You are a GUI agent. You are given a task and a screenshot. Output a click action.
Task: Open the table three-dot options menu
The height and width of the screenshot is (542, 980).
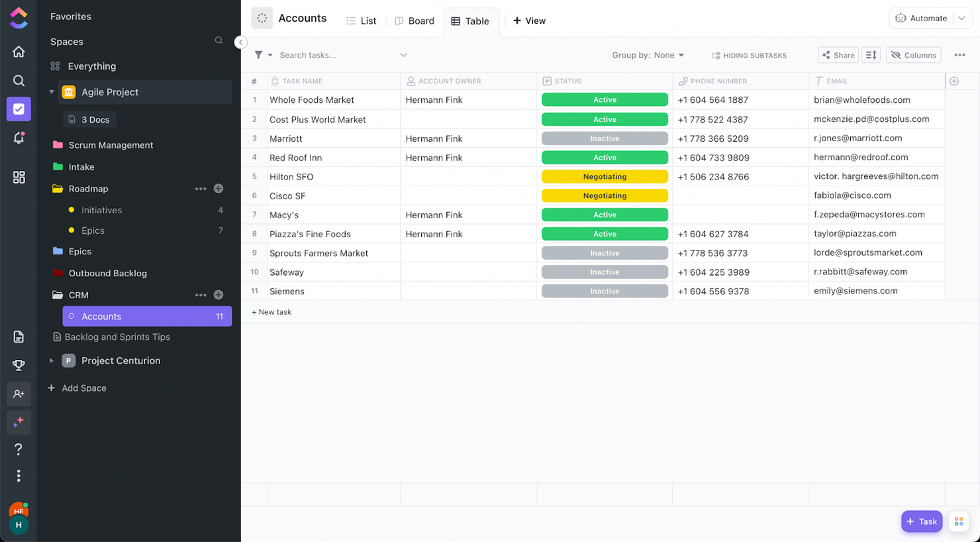959,55
